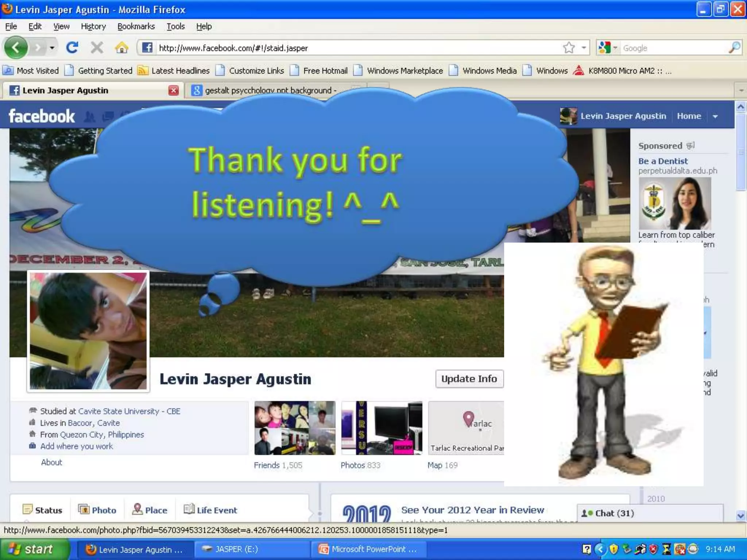747x560 pixels.
Task: Choose the Life Event post option
Action: pyautogui.click(x=210, y=510)
